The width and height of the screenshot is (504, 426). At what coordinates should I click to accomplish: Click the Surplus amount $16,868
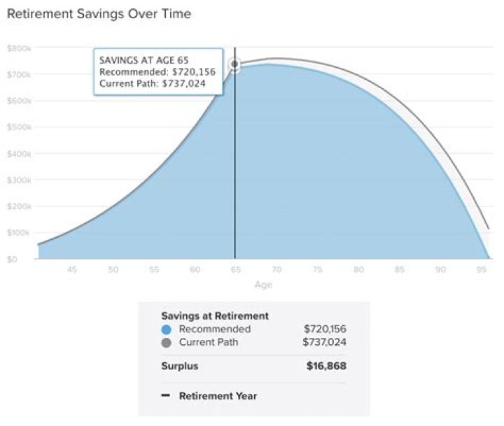(326, 366)
